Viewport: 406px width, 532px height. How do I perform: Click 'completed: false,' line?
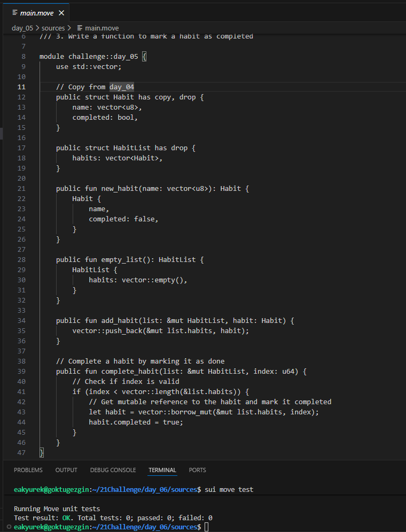[x=124, y=219]
